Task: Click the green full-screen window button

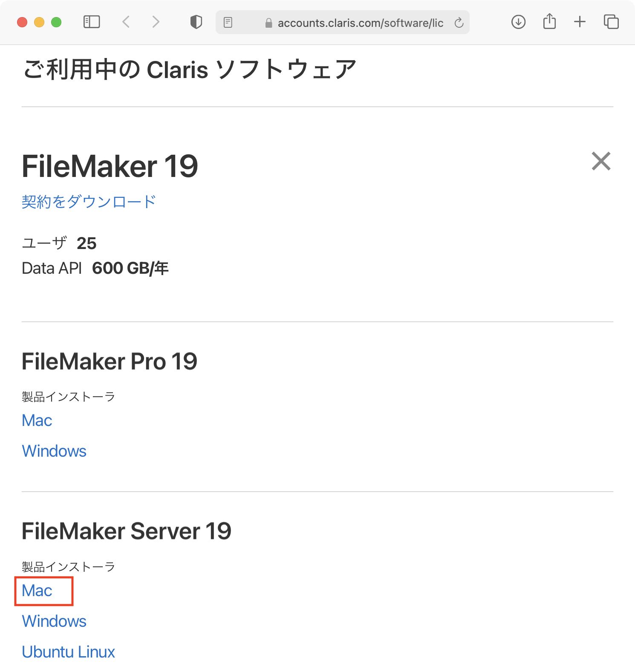Action: [x=56, y=22]
